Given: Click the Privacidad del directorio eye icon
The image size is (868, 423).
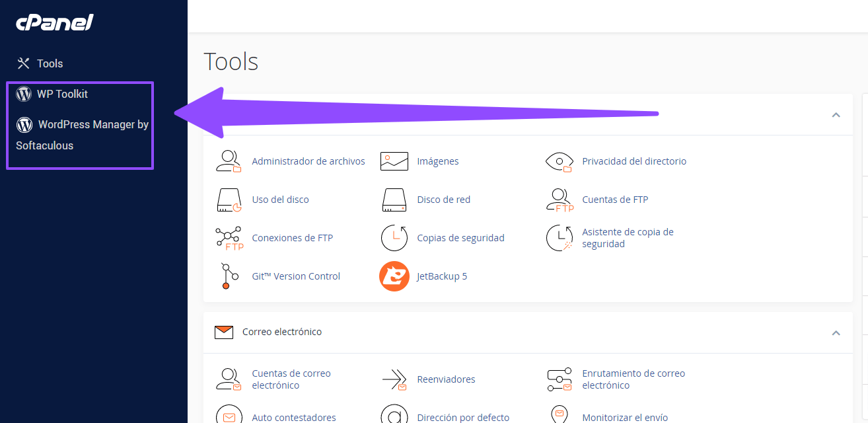Looking at the screenshot, I should (559, 161).
